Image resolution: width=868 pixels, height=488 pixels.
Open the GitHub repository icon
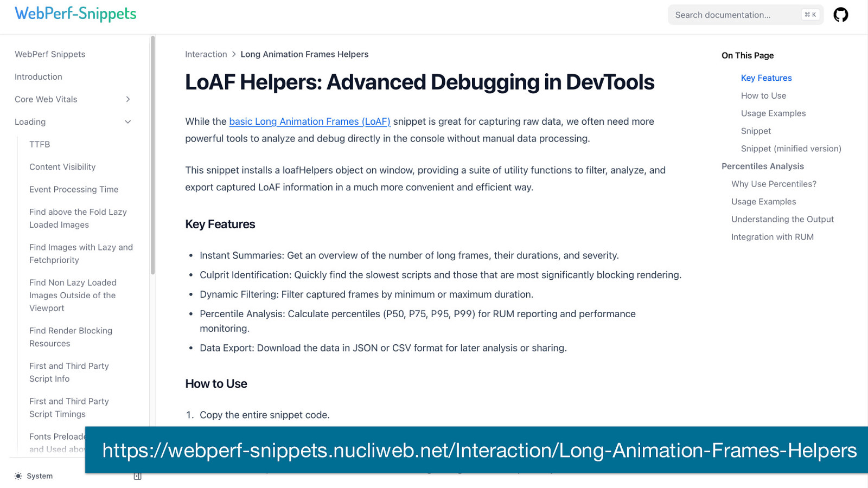point(840,15)
